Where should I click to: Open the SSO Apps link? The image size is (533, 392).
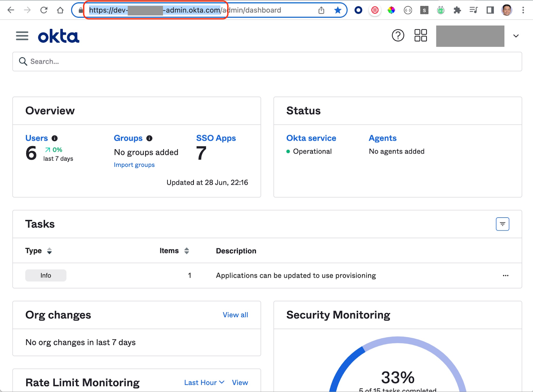pyautogui.click(x=216, y=138)
